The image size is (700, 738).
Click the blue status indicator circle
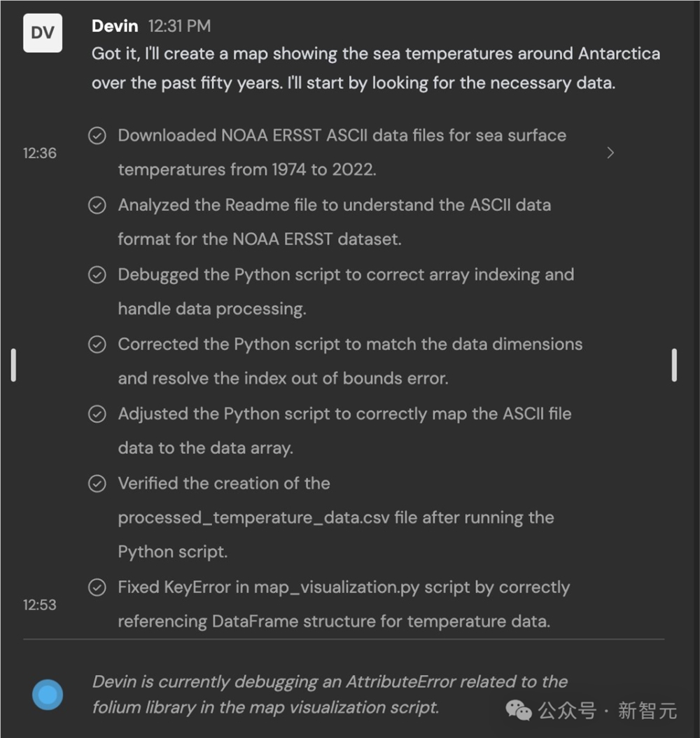coord(48,695)
